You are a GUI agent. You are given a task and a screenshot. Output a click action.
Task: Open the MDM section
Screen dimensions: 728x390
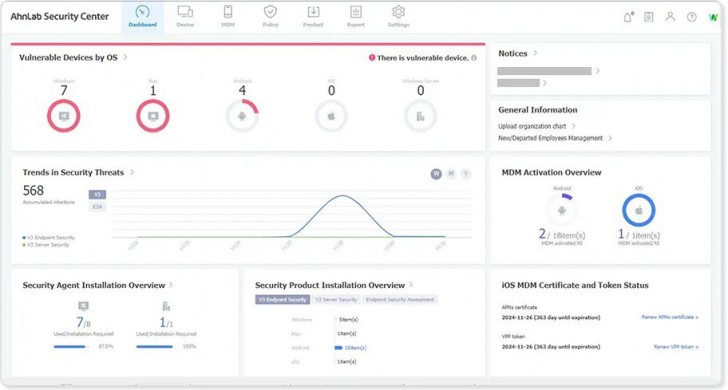228,16
